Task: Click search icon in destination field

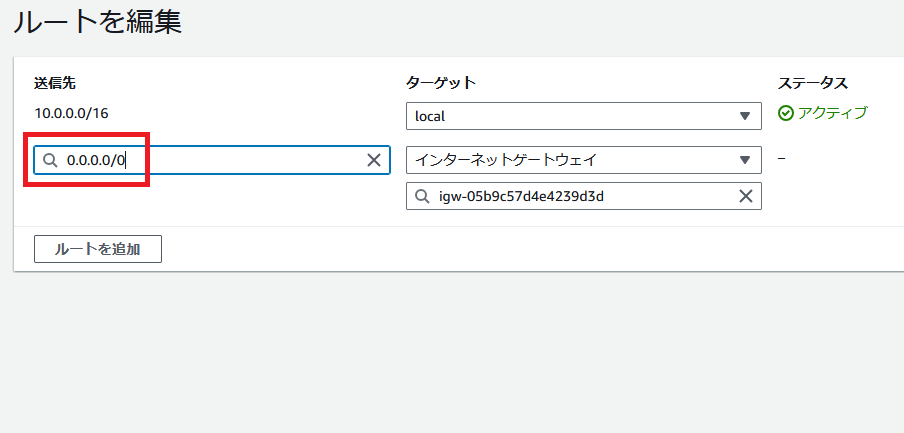Action: click(51, 160)
